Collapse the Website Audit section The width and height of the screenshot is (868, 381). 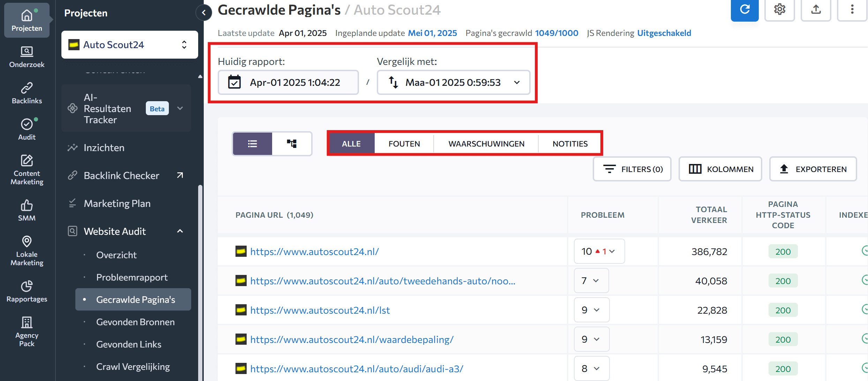[180, 231]
